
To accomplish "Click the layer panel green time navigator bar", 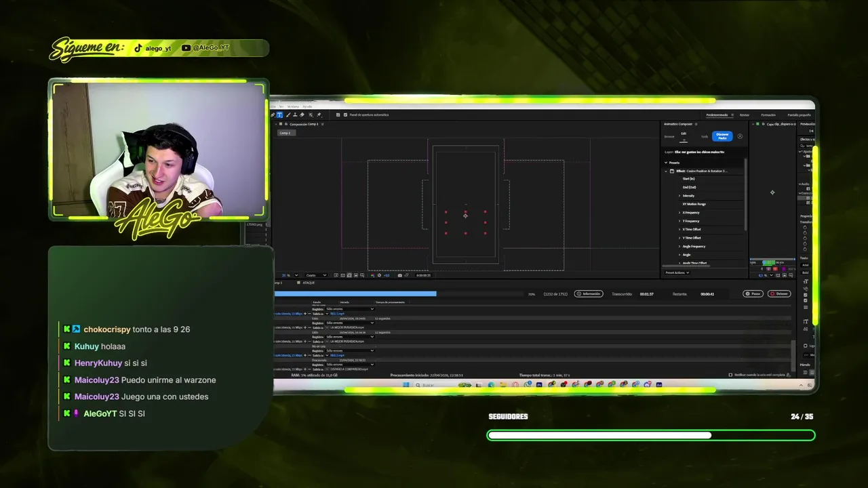I will [x=769, y=262].
